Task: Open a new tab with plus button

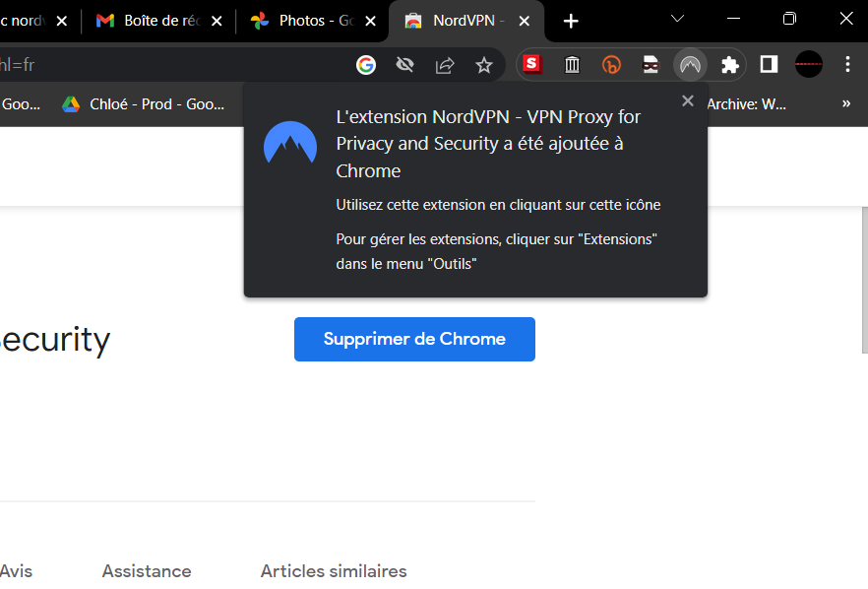Action: click(x=571, y=21)
